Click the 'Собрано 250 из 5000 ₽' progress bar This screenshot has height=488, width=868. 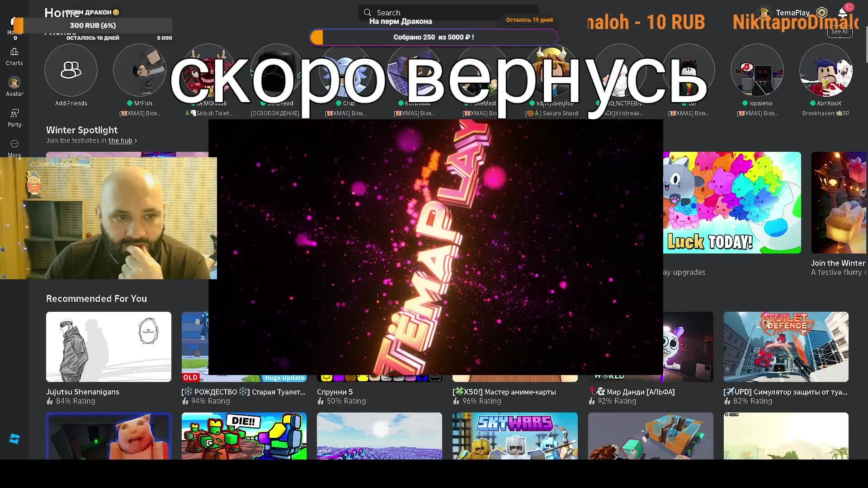434,37
